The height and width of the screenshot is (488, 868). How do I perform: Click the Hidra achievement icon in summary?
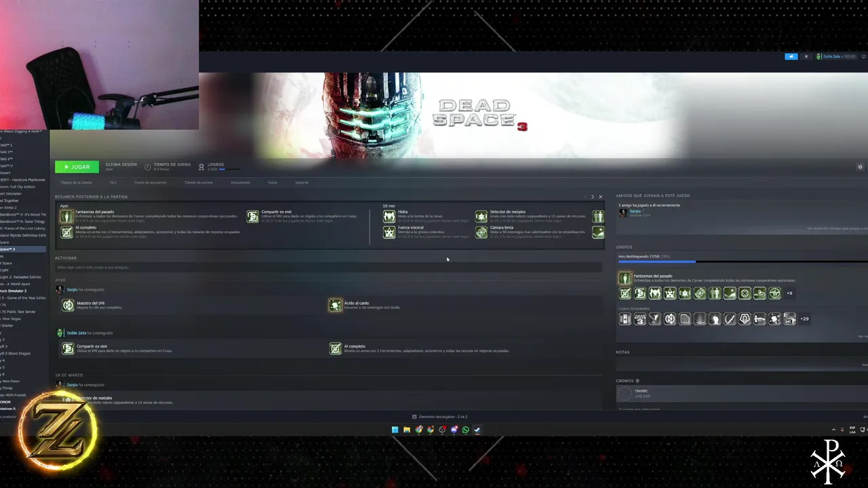[x=389, y=216]
